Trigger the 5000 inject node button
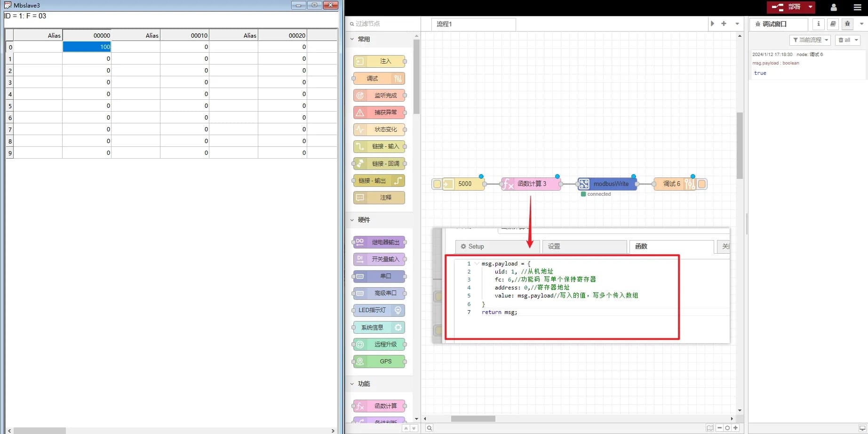 437,184
